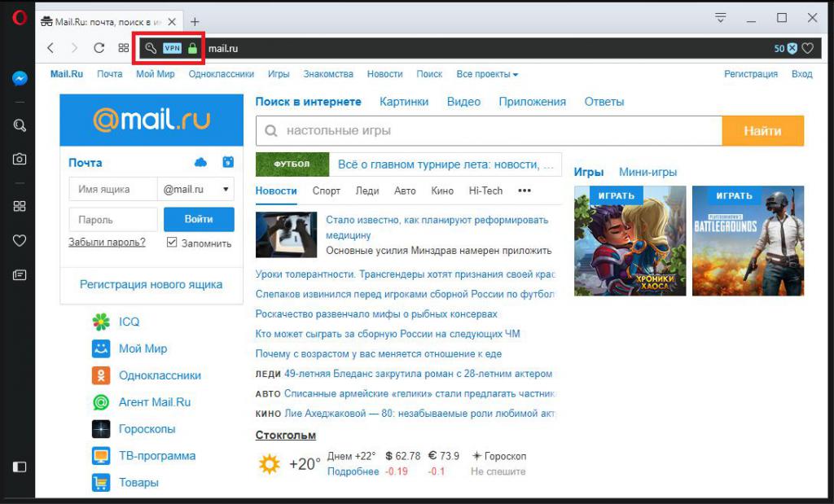
Task: Switch search to Ответы tab
Action: click(x=604, y=102)
